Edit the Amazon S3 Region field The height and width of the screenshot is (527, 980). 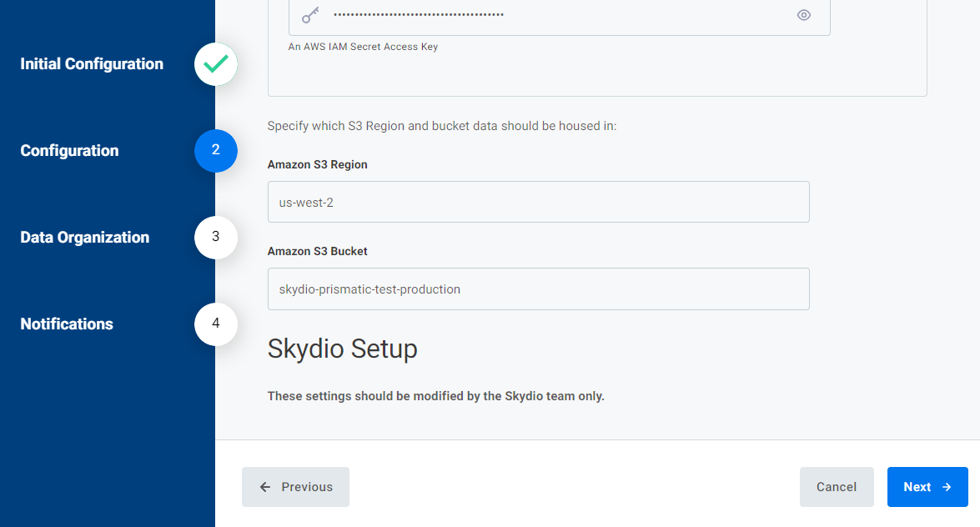(538, 202)
